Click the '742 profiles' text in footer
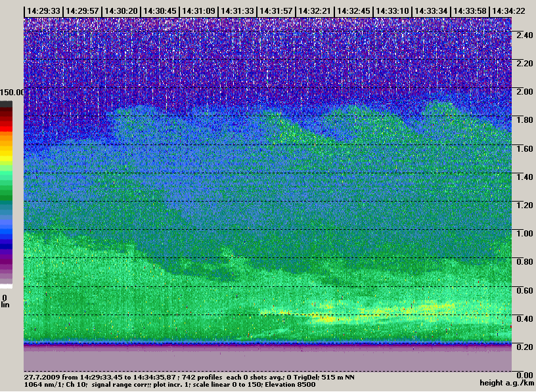Screen dimensions: 536x392 point(203,378)
